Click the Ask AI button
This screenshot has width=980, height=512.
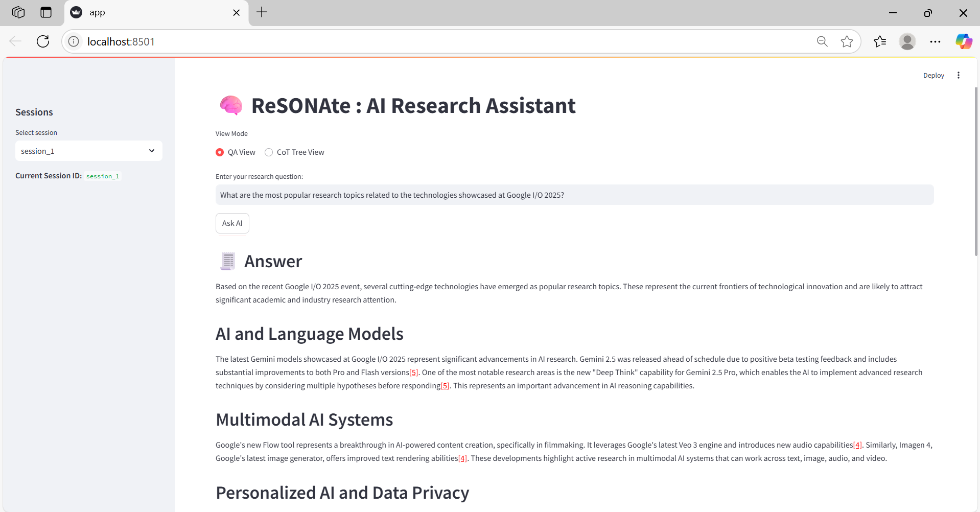click(232, 223)
